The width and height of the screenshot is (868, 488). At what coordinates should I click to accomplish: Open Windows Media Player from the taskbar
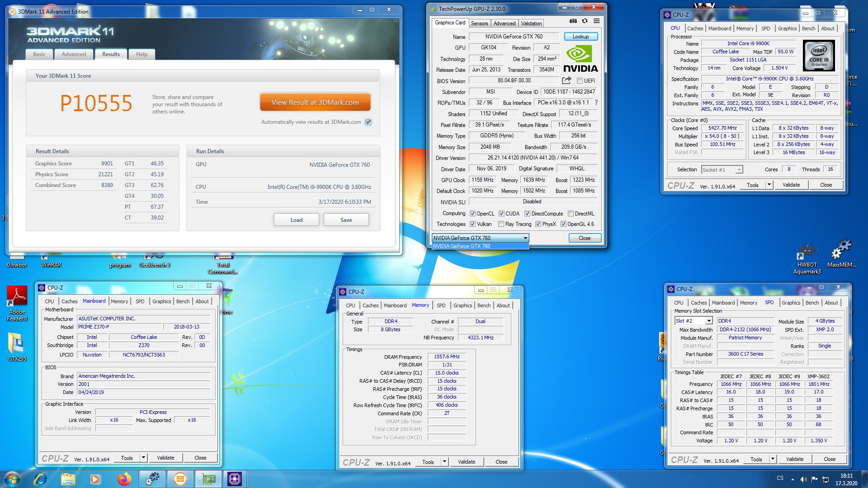[95, 479]
